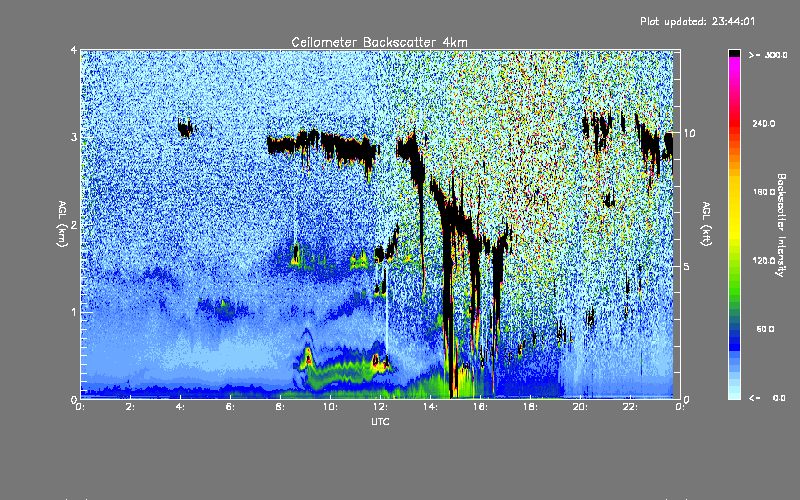Click the "60.0" colorbar value
Viewport: 800px width, 500px height.
point(765,329)
